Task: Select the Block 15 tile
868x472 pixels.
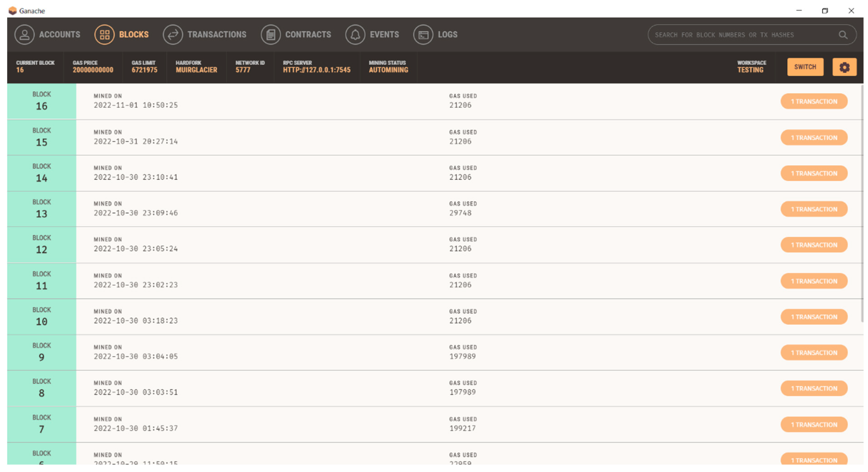Action: [41, 138]
